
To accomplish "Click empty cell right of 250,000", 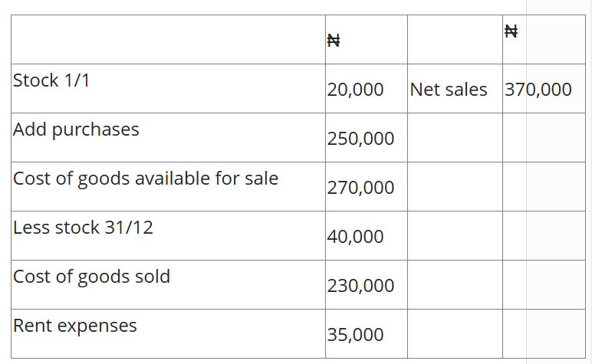I will coord(455,138).
